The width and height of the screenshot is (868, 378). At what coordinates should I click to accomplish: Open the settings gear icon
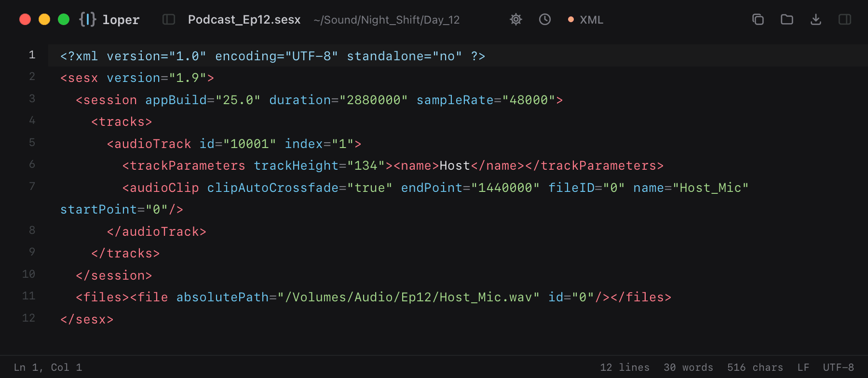(516, 19)
